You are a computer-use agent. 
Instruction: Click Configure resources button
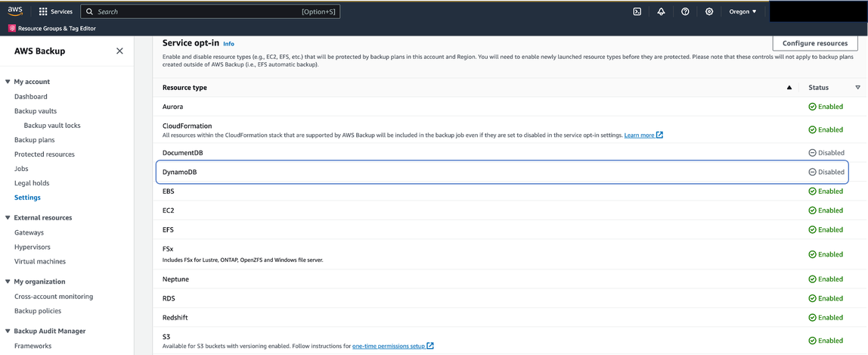coord(815,43)
